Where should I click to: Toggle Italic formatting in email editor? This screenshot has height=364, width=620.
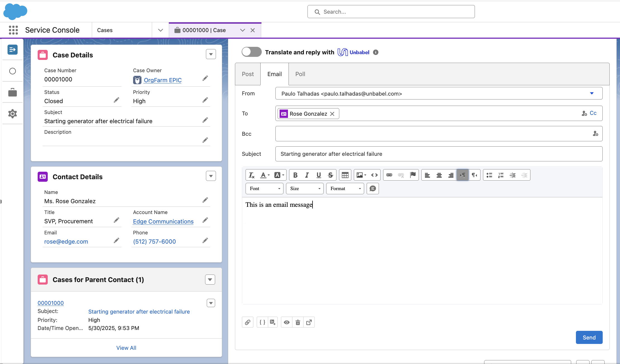[307, 175]
